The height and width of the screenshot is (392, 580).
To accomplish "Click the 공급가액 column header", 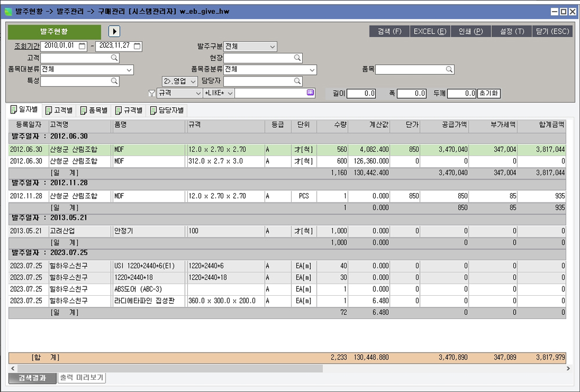I will pos(444,125).
